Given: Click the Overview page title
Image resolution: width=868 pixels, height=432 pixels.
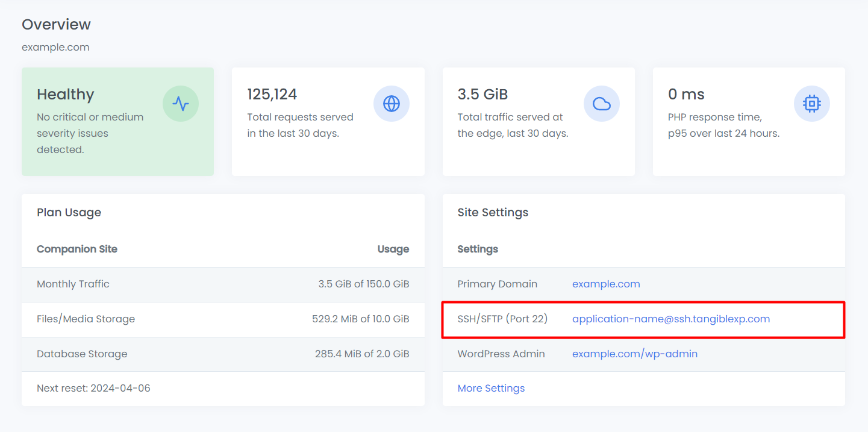Looking at the screenshot, I should pos(56,25).
